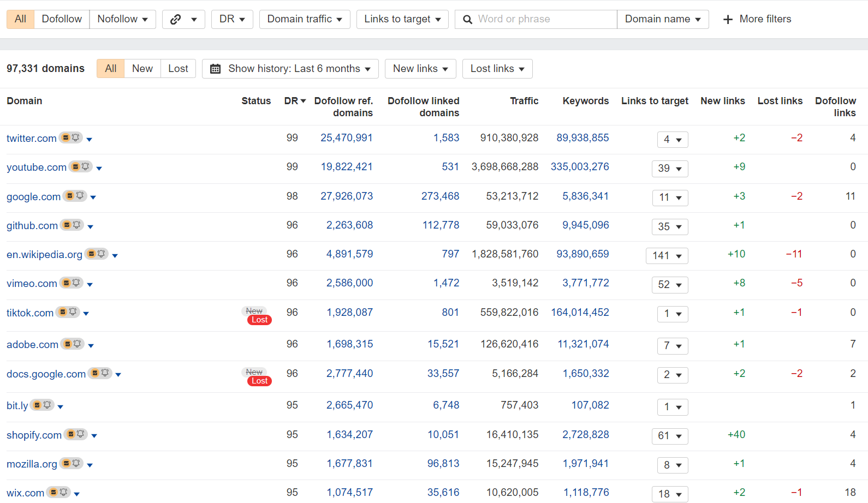Image resolution: width=868 pixels, height=503 pixels.
Task: Sort by the Traffic column header
Action: coord(524,101)
